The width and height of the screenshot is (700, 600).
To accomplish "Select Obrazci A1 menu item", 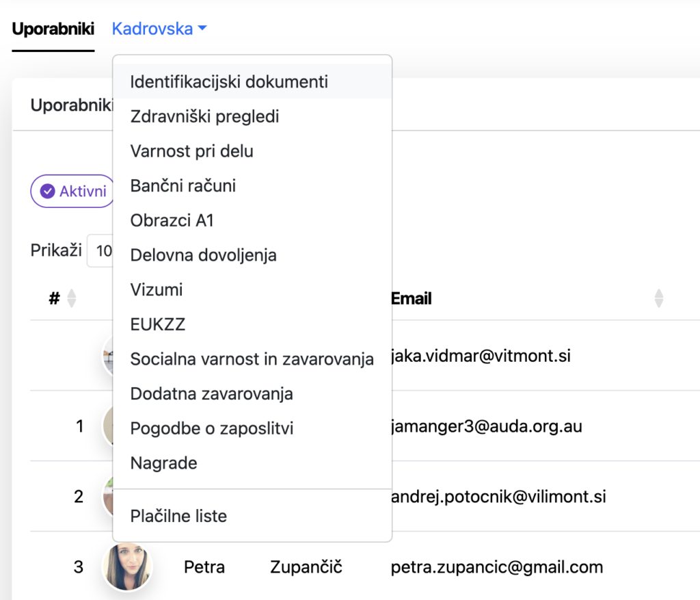I will (x=172, y=220).
